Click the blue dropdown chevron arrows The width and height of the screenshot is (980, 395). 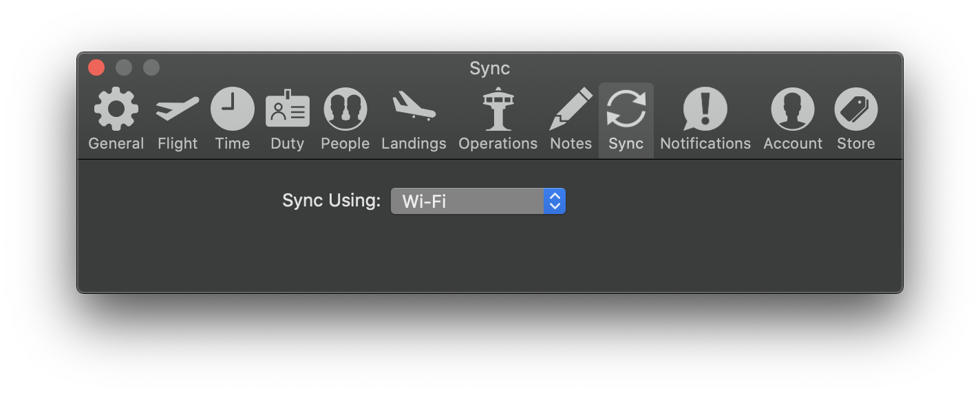point(555,201)
